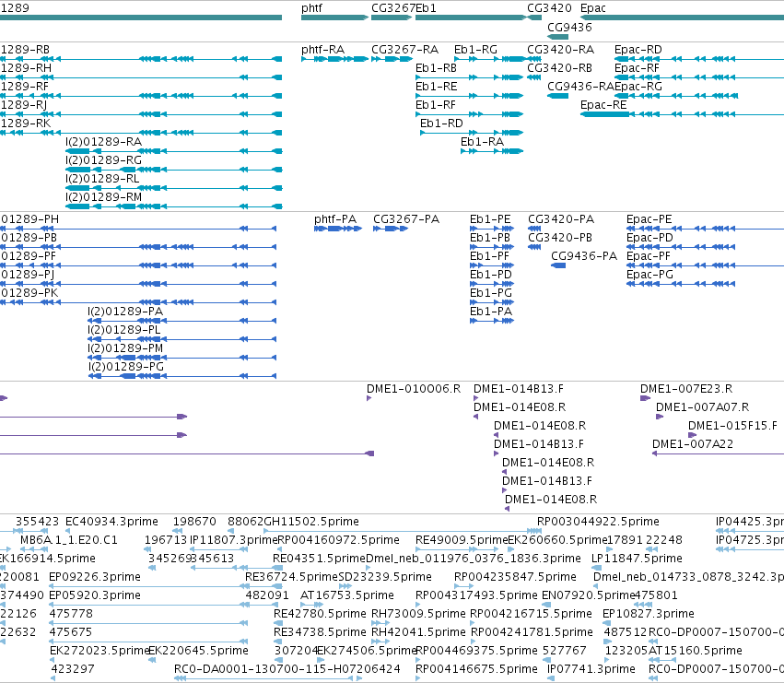Select the l(2)01289-RG transcript label
The height and width of the screenshot is (683, 784).
103,160
